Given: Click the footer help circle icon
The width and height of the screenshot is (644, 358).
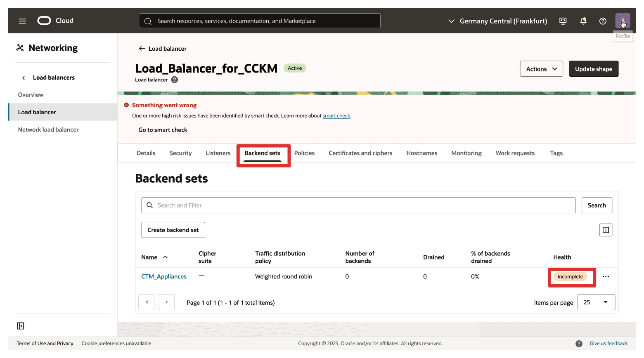Looking at the screenshot, I should [x=579, y=344].
